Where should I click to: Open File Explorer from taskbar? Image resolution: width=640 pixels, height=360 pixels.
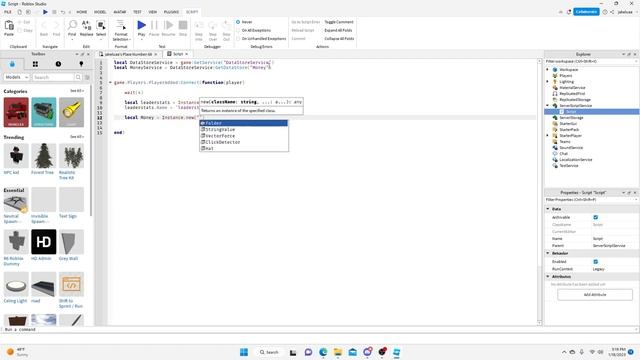(338, 352)
